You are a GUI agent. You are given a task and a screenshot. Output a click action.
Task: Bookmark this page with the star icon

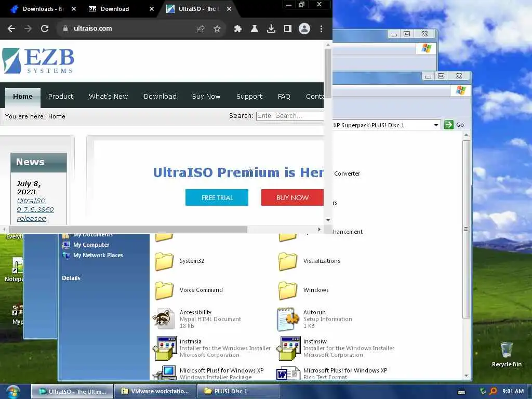[217, 29]
